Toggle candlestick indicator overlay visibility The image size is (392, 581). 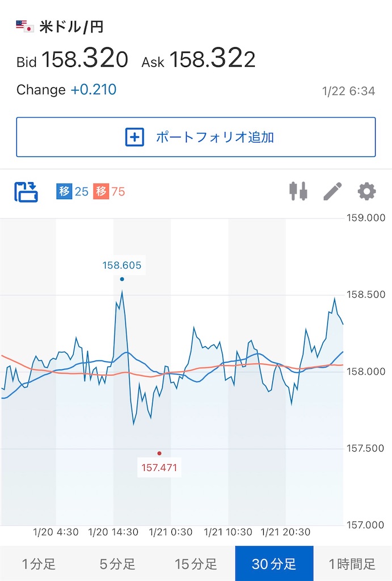299,191
